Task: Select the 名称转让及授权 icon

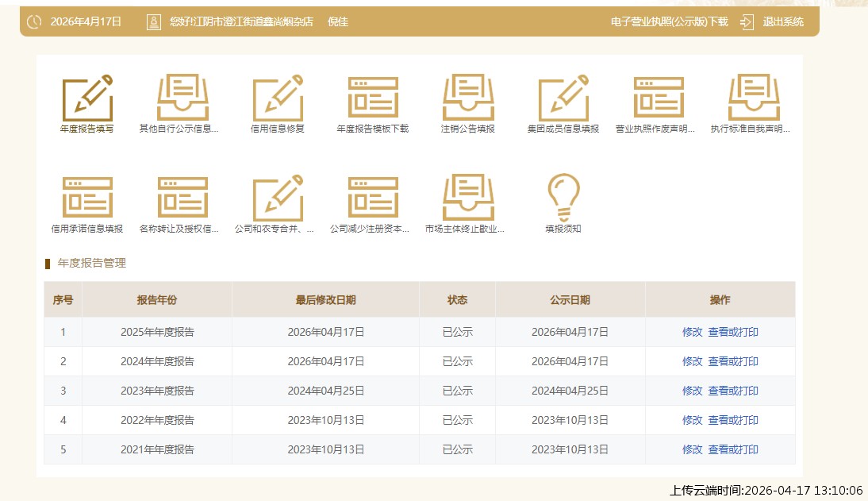Action: click(182, 198)
